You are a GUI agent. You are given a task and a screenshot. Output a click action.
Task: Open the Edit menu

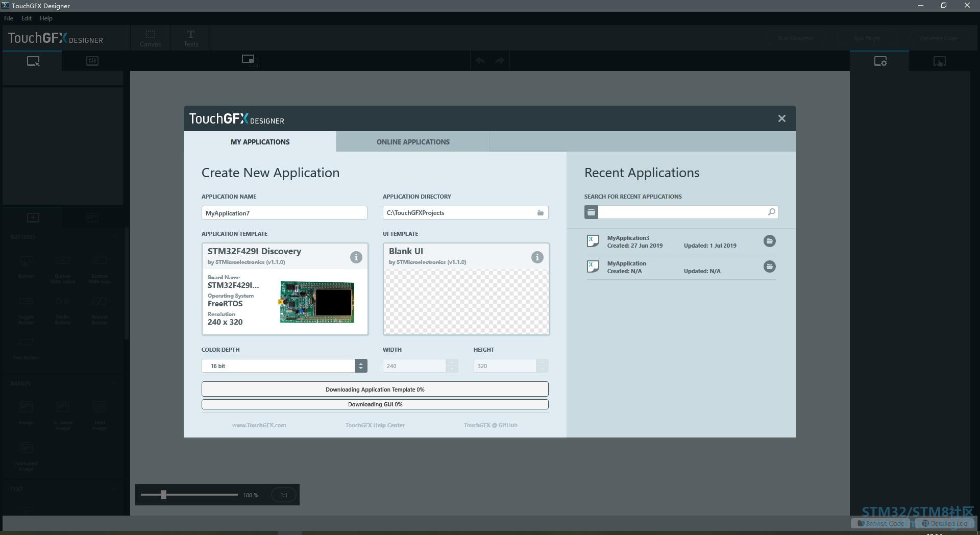point(27,18)
